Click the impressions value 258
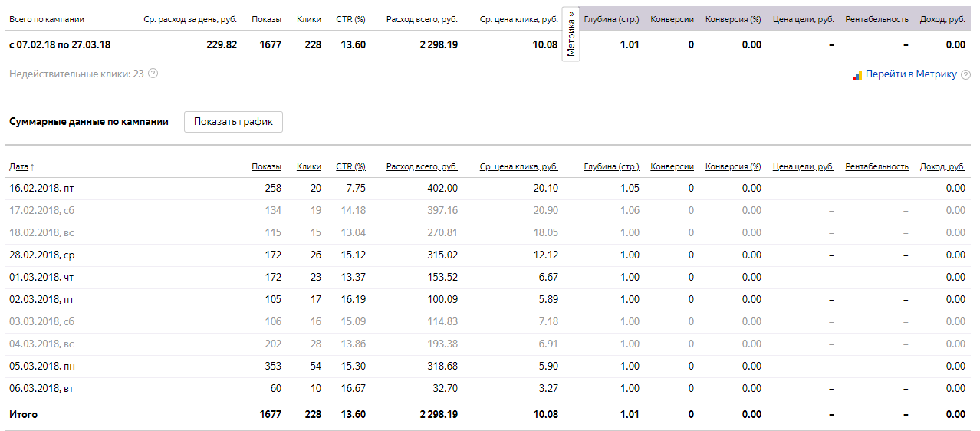 (x=272, y=188)
